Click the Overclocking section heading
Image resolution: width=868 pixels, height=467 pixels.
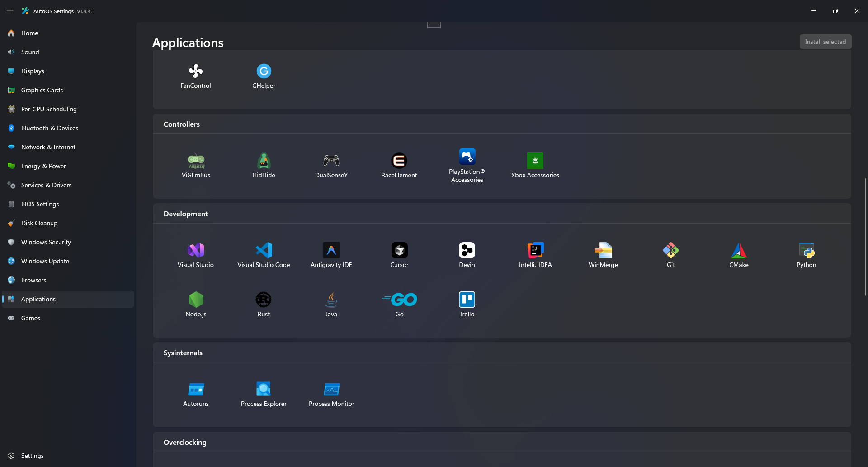[x=185, y=442]
